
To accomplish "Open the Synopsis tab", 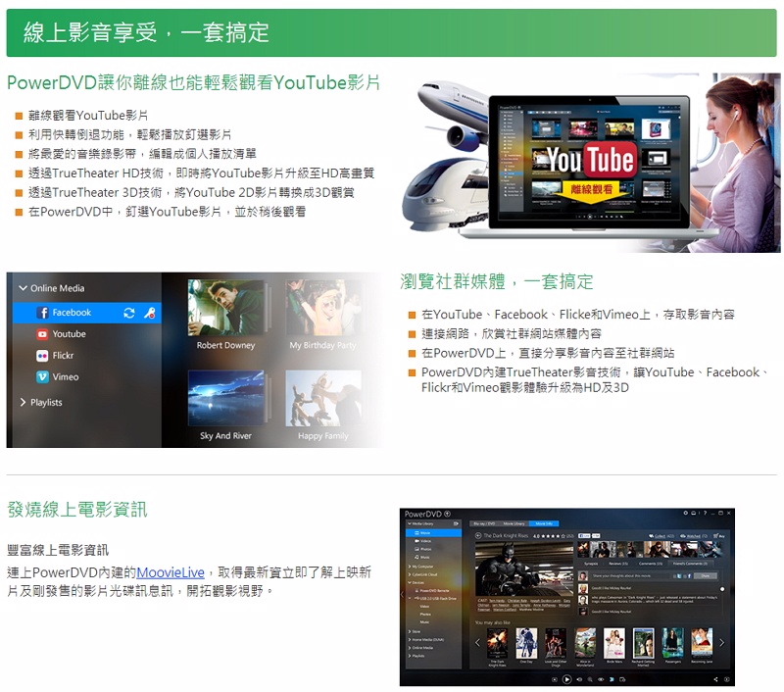I will coord(592,563).
